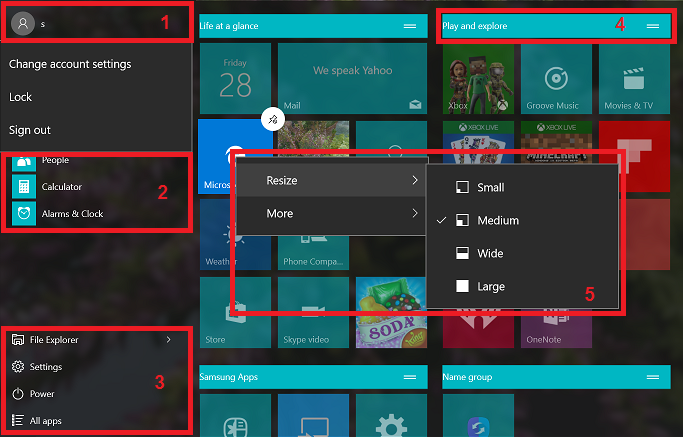Click the Power icon
Image resolution: width=683 pixels, height=437 pixels.
pyautogui.click(x=18, y=393)
